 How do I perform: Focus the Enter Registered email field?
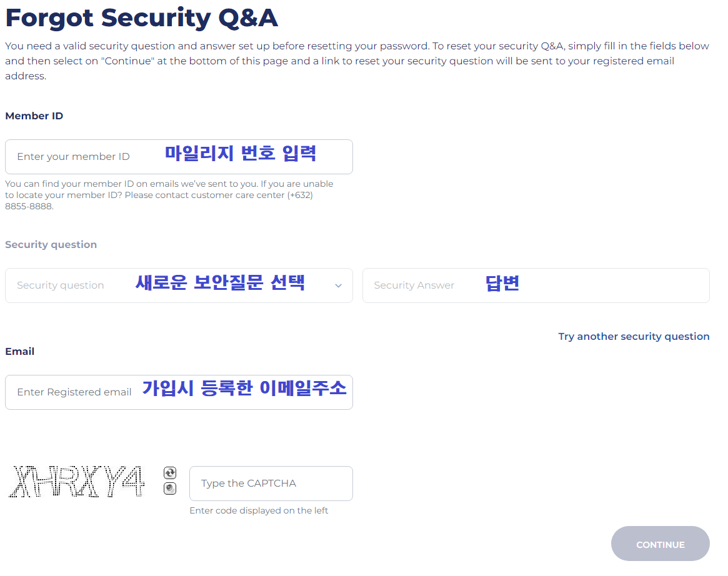click(179, 392)
